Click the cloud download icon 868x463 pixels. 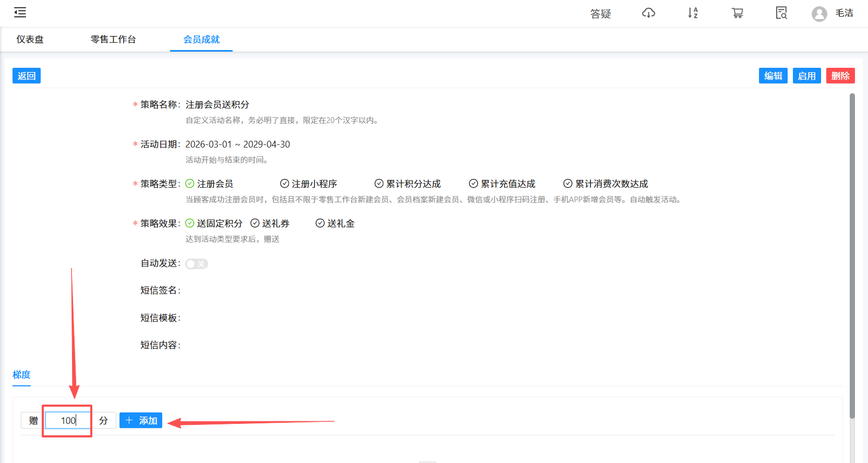coord(648,13)
